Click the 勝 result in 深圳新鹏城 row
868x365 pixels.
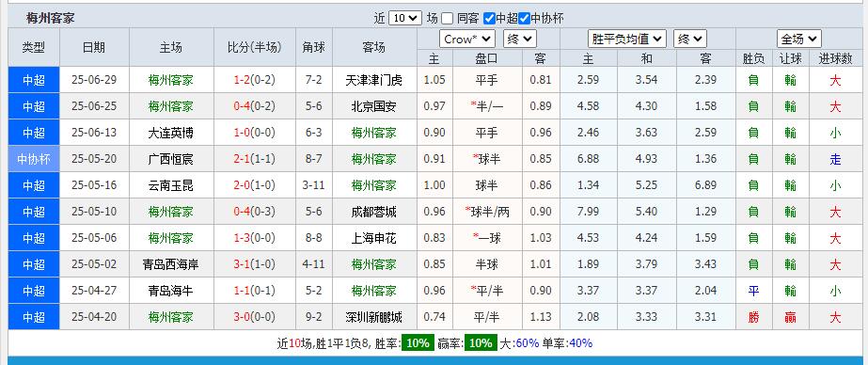(753, 317)
